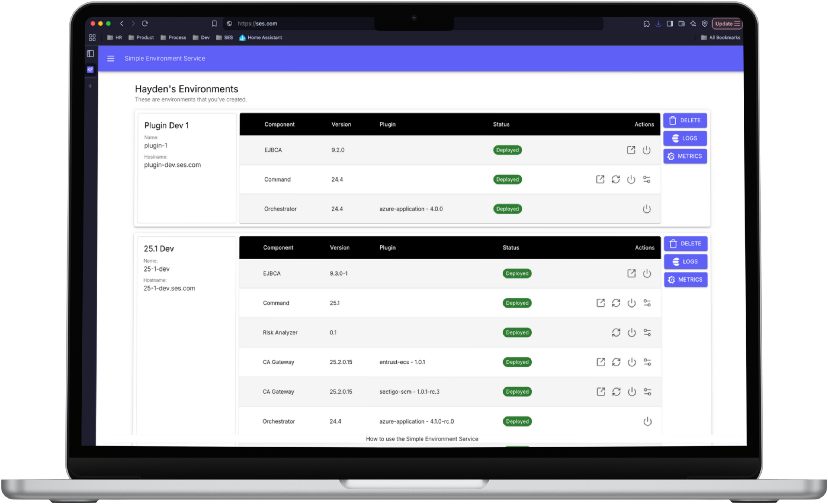Open How to use the Simple Environment Service
Screen dimensions: 828x504
422,439
